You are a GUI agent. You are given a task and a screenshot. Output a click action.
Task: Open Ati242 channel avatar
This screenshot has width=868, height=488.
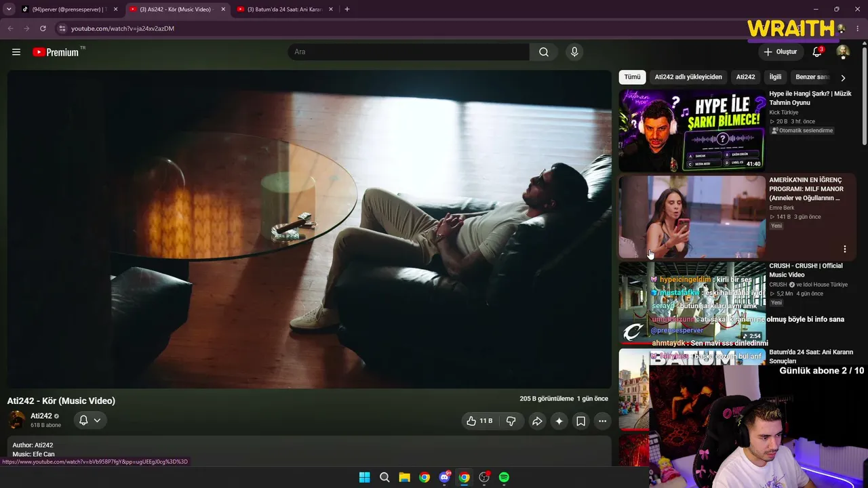point(16,420)
